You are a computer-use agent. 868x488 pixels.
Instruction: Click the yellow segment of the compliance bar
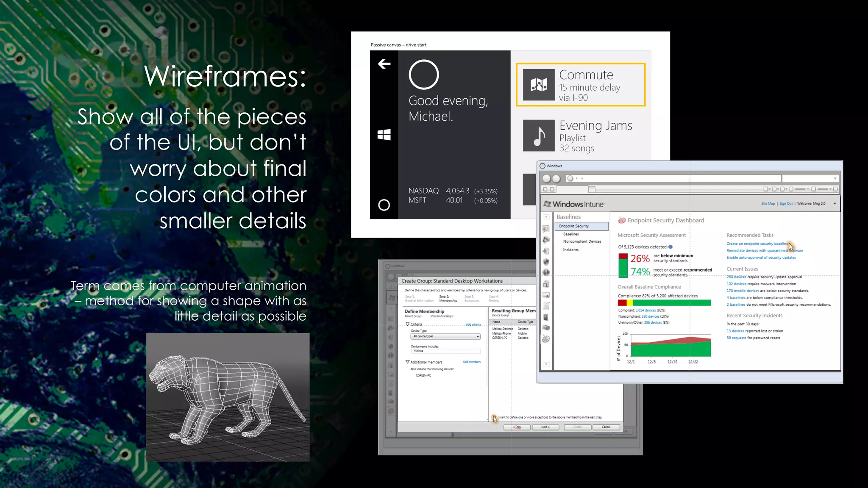click(x=630, y=302)
